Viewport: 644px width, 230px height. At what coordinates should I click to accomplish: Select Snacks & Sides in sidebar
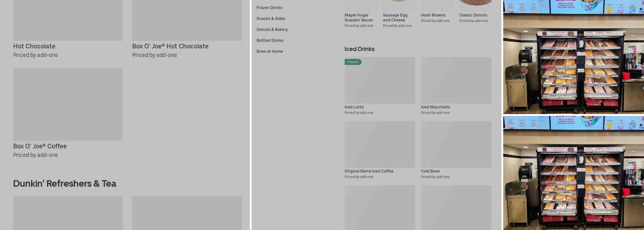click(270, 19)
